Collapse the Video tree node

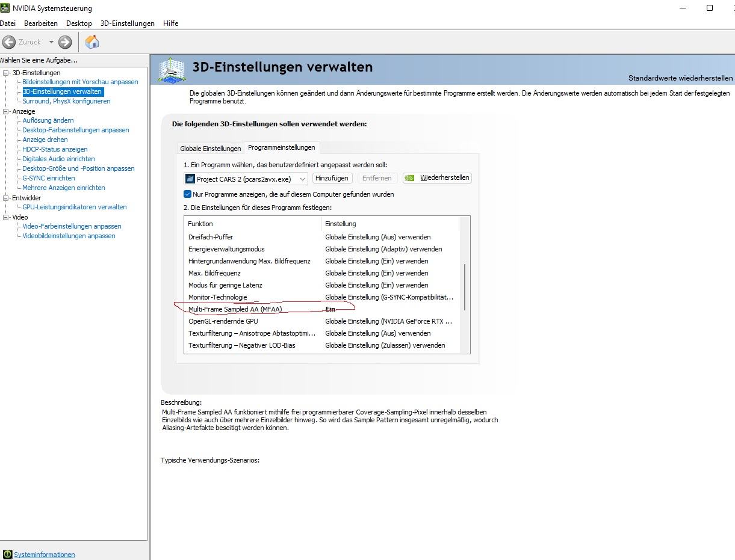(6, 217)
